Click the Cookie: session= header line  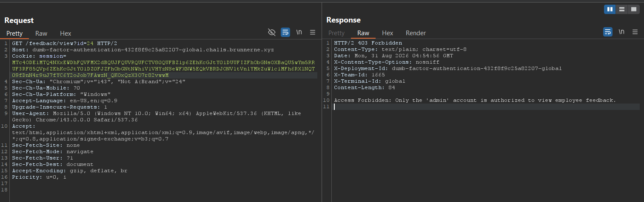pos(39,56)
